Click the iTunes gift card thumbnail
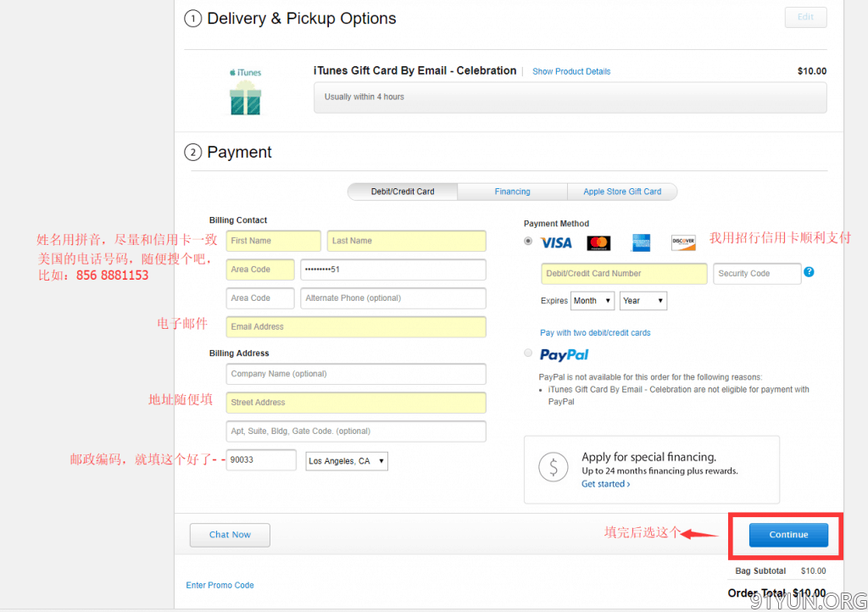868x612 pixels. pos(245,92)
